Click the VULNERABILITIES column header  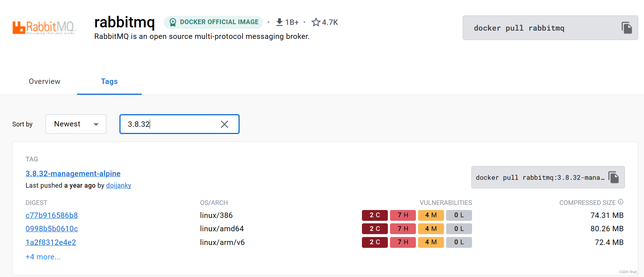tap(446, 203)
